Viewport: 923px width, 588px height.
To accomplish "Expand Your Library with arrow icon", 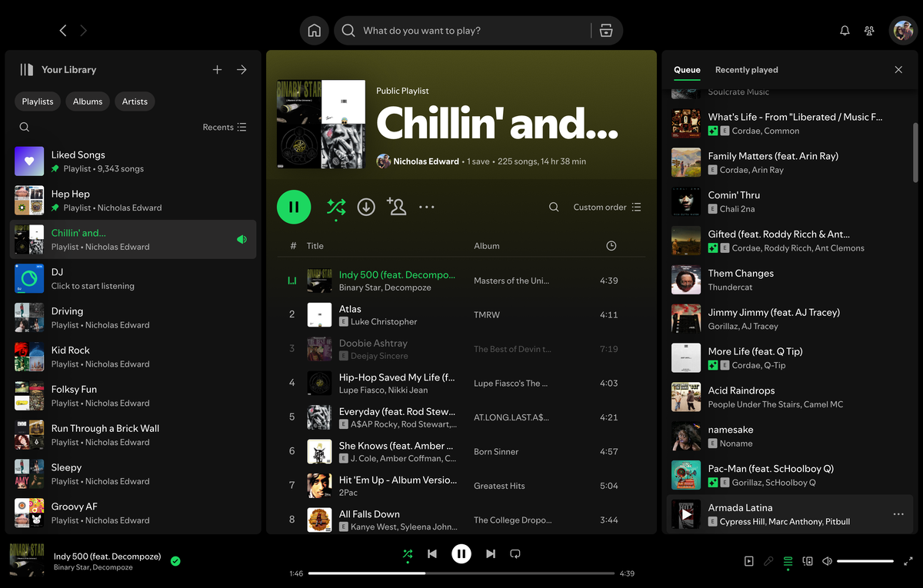I will (x=242, y=69).
